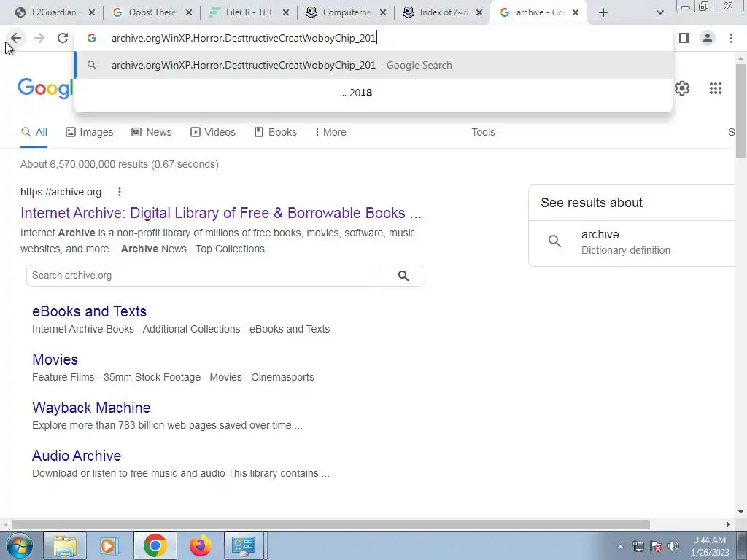
Task: Show hidden tray icons arrow
Action: [x=620, y=547]
